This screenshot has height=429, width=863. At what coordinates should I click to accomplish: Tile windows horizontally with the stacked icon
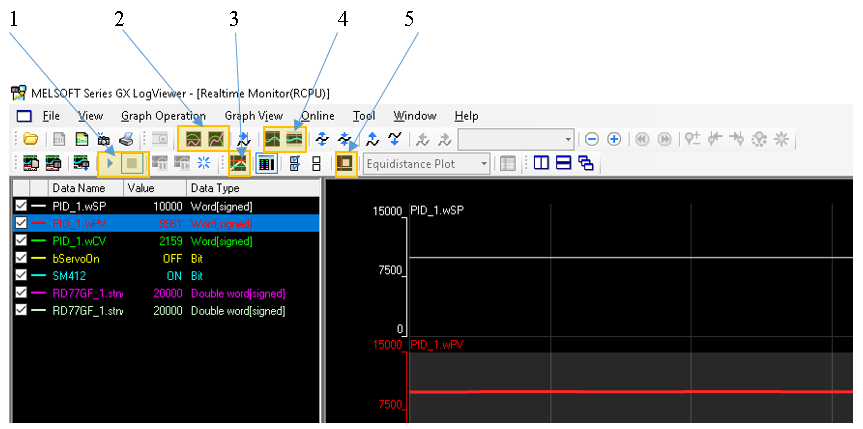[x=564, y=163]
